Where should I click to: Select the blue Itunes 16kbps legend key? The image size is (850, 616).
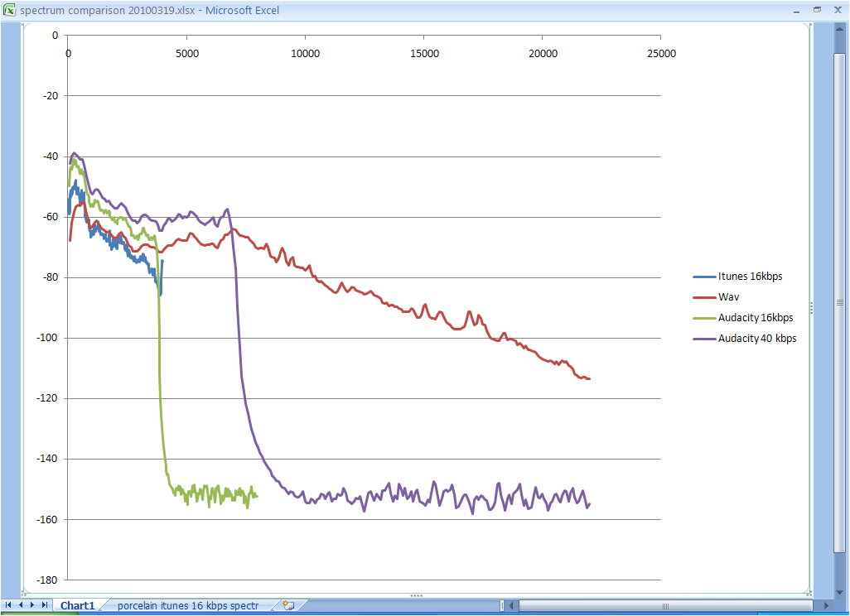pyautogui.click(x=704, y=277)
